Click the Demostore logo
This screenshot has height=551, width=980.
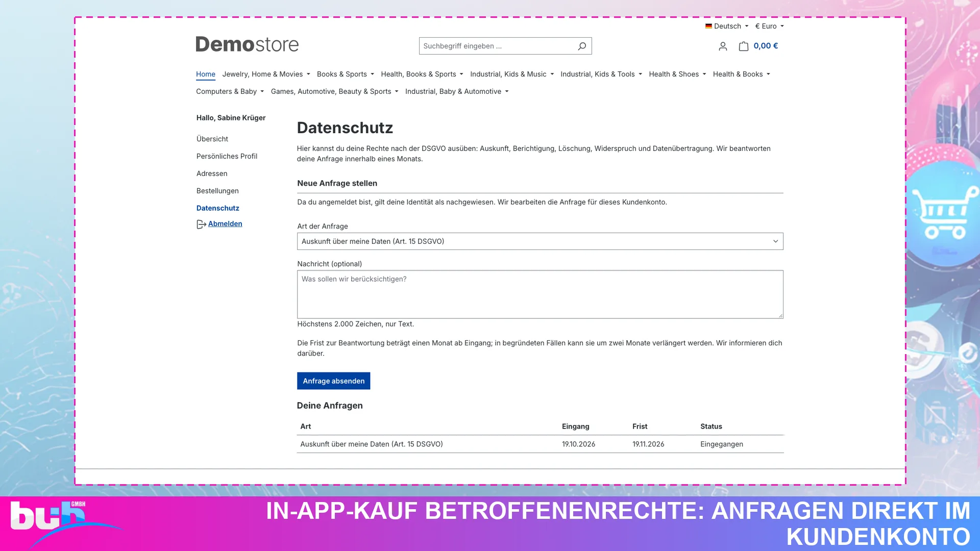click(x=247, y=44)
